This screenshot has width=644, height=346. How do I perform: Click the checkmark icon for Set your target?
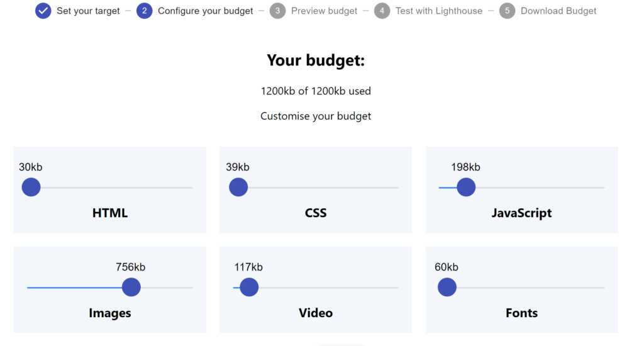[x=43, y=11]
